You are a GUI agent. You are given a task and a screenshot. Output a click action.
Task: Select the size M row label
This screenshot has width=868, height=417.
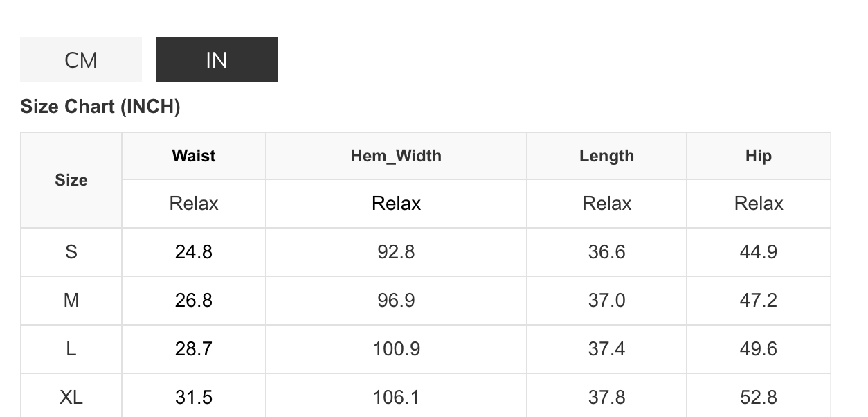pos(71,301)
